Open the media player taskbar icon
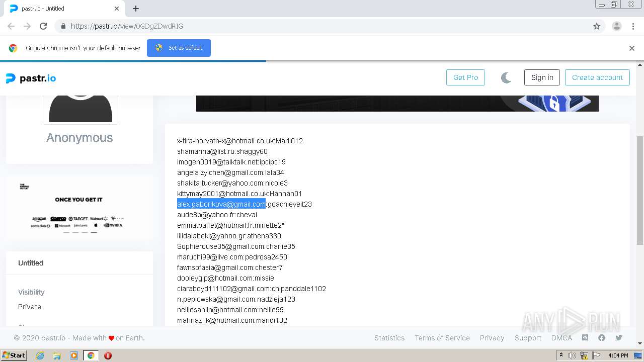This screenshot has width=644, height=362. click(74, 355)
